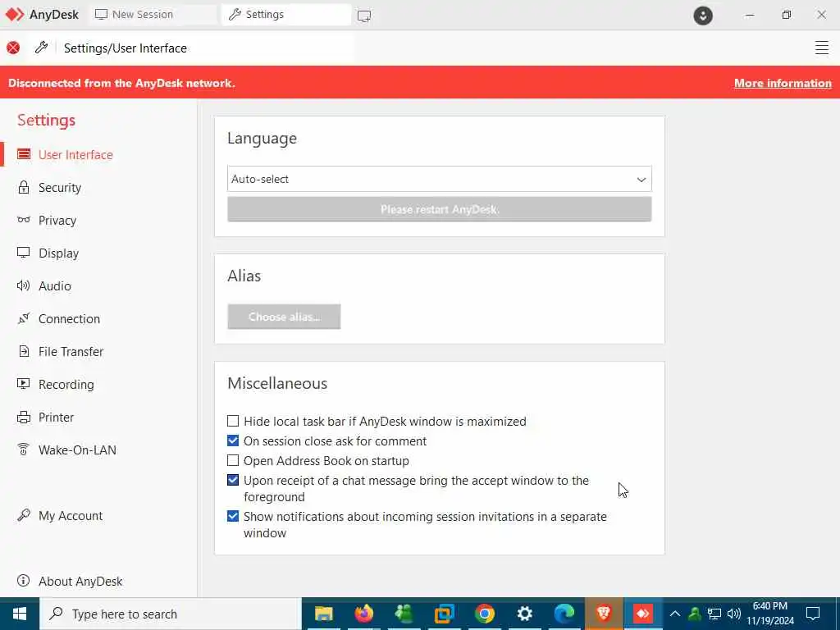
Task: Click the AnyDesk taskbar icon
Action: coord(643,614)
